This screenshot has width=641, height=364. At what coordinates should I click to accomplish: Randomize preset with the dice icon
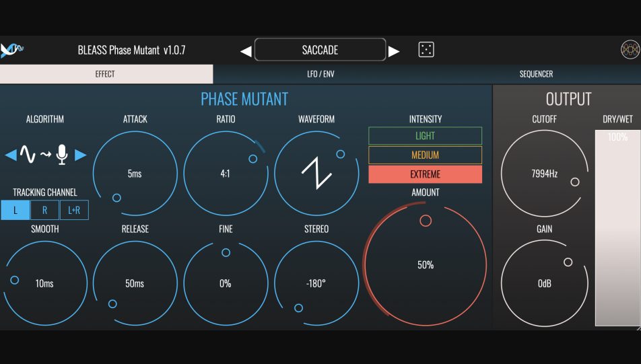pyautogui.click(x=426, y=50)
